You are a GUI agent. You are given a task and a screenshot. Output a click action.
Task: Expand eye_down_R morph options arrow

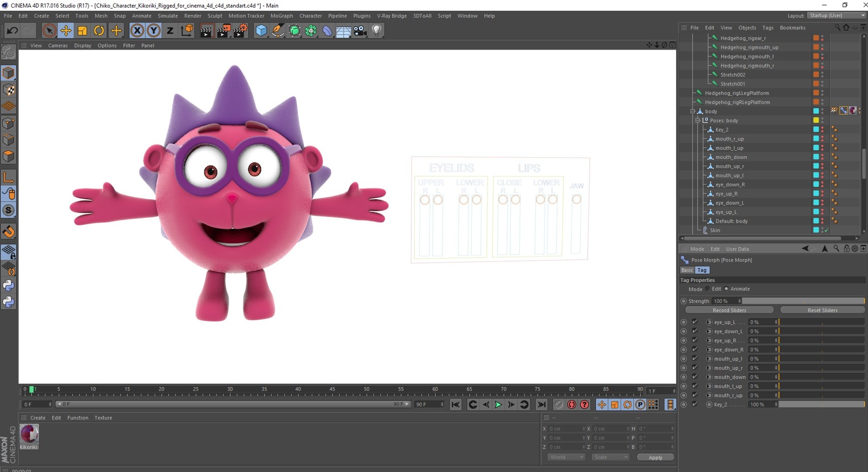point(709,350)
